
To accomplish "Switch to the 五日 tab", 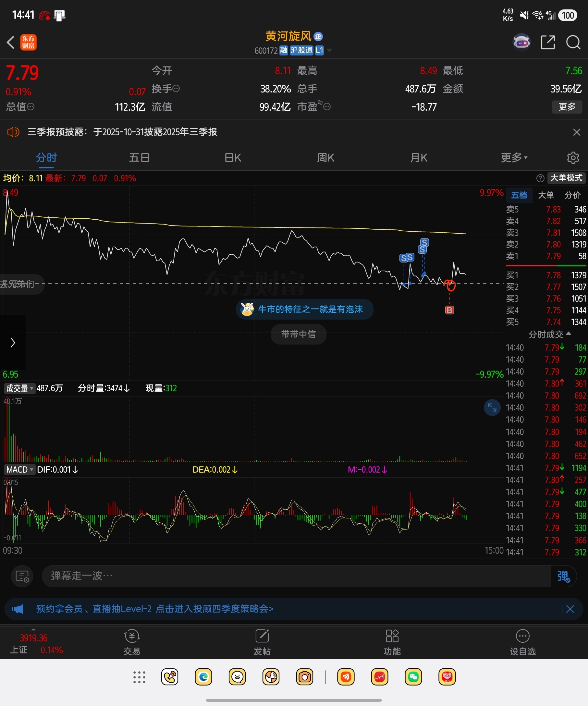I will point(139,158).
